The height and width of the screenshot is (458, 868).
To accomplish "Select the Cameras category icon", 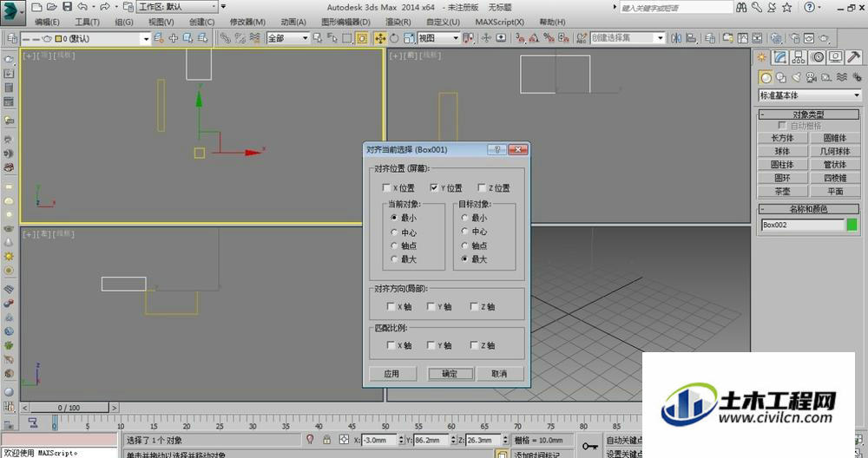I will click(x=812, y=77).
